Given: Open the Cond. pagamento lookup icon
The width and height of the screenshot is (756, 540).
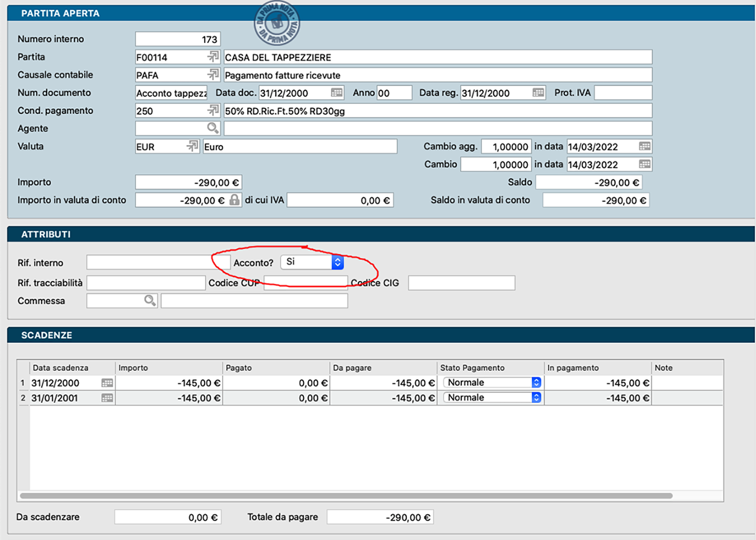Looking at the screenshot, I should [x=212, y=111].
